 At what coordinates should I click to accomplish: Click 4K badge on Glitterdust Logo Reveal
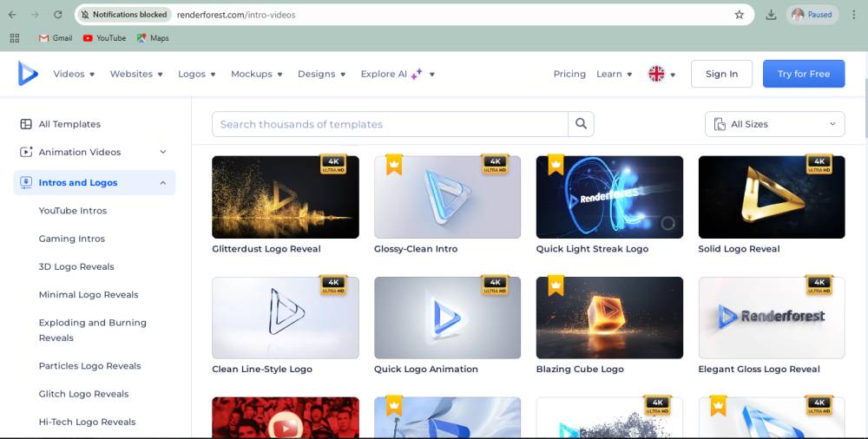tap(333, 164)
